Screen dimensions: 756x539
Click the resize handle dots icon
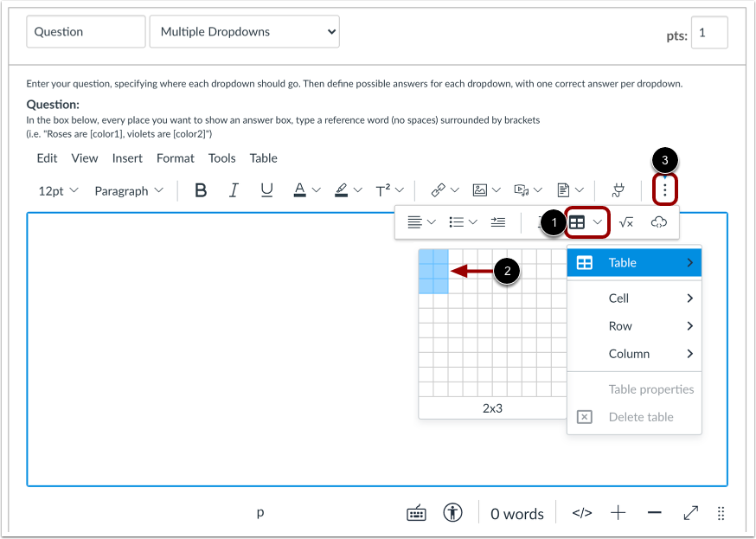pyautogui.click(x=721, y=513)
